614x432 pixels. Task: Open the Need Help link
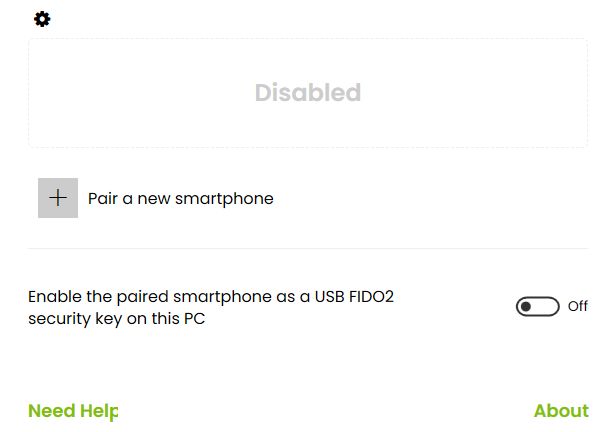pos(73,411)
